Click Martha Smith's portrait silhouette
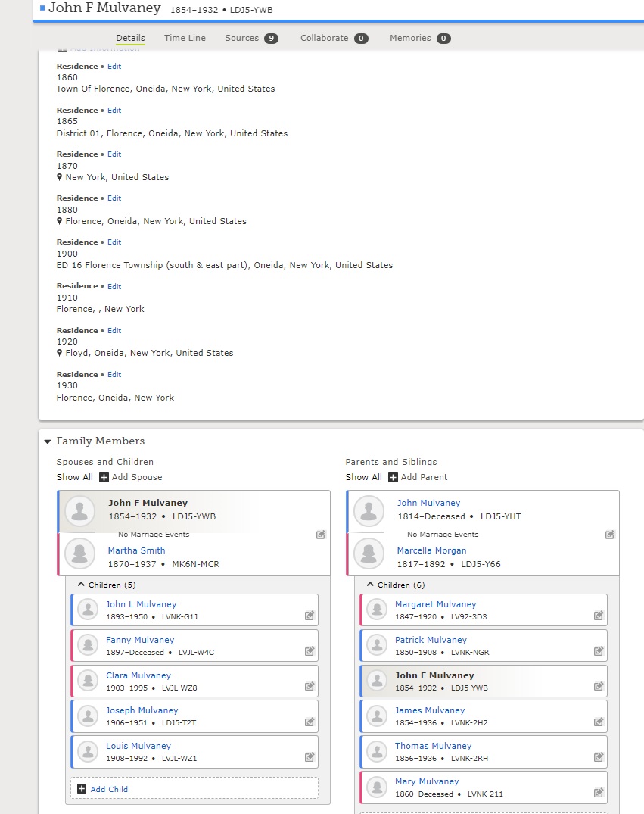This screenshot has width=644, height=814. 80,554
